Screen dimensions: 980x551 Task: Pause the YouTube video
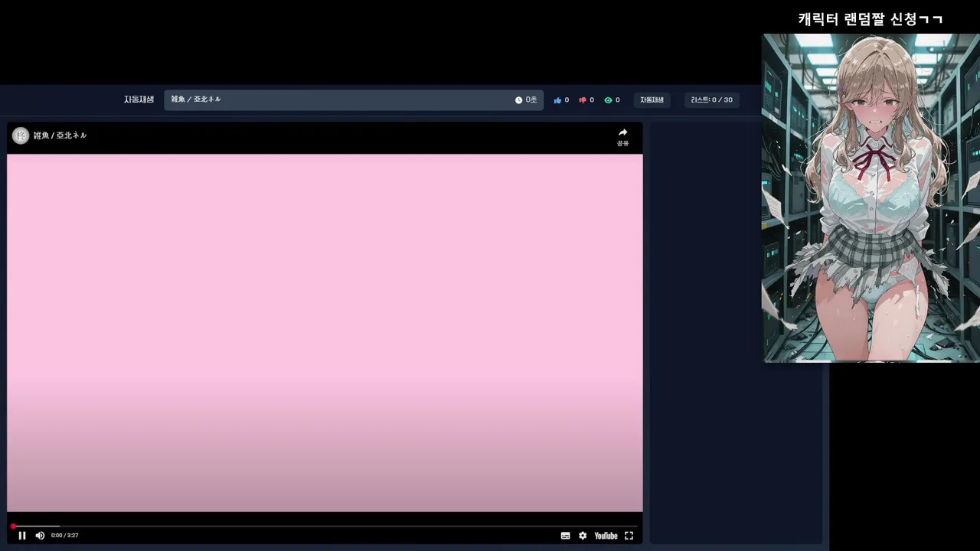coord(22,536)
